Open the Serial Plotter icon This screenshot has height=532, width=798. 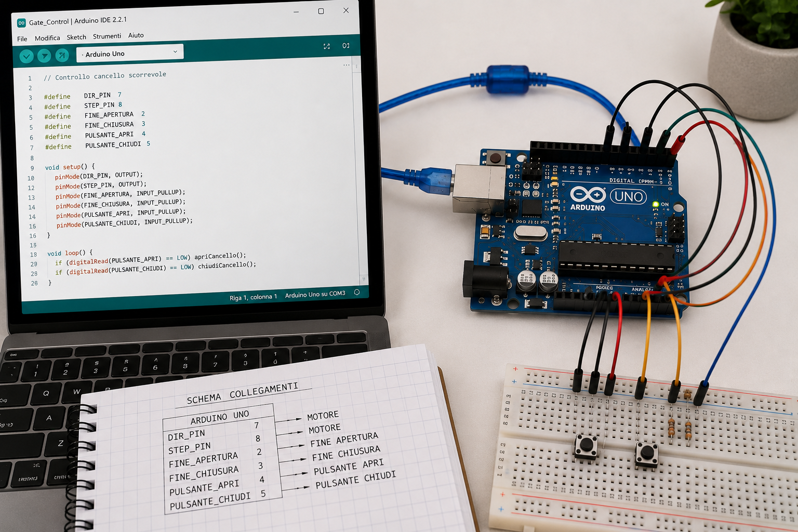pos(327,46)
